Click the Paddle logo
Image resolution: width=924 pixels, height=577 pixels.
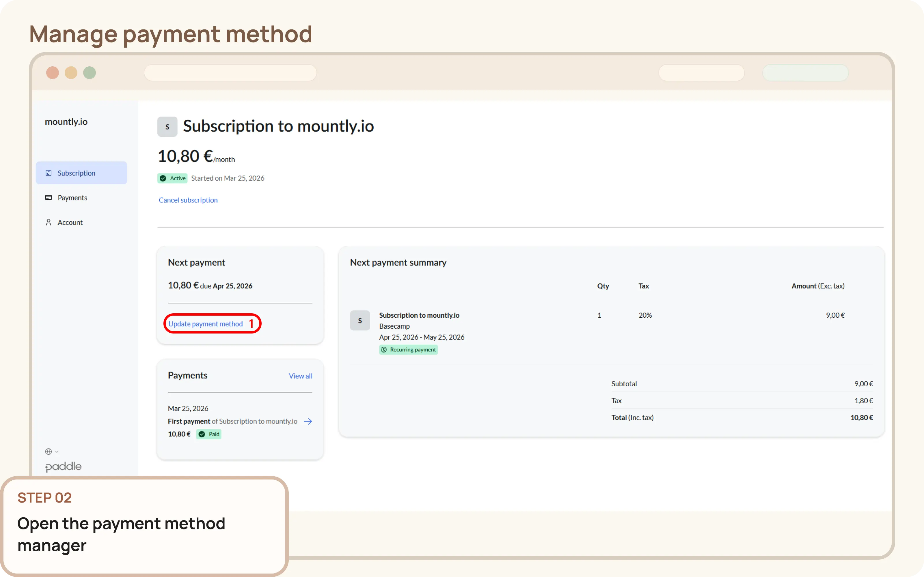63,466
